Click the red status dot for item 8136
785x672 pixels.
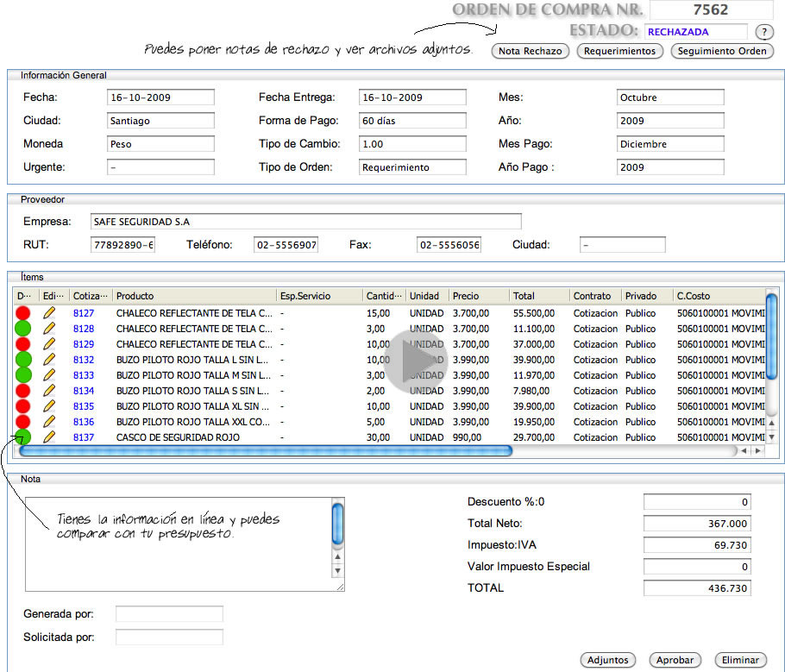tap(23, 422)
